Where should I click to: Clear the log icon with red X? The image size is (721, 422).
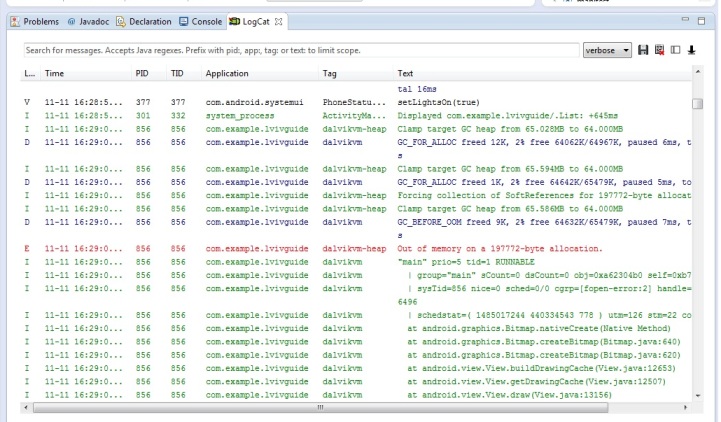pyautogui.click(x=659, y=50)
